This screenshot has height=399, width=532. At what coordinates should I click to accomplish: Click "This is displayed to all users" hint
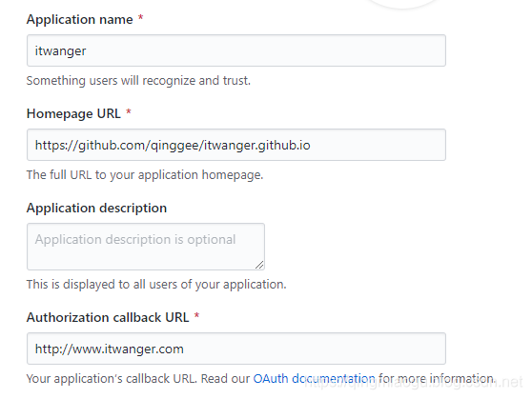(156, 284)
